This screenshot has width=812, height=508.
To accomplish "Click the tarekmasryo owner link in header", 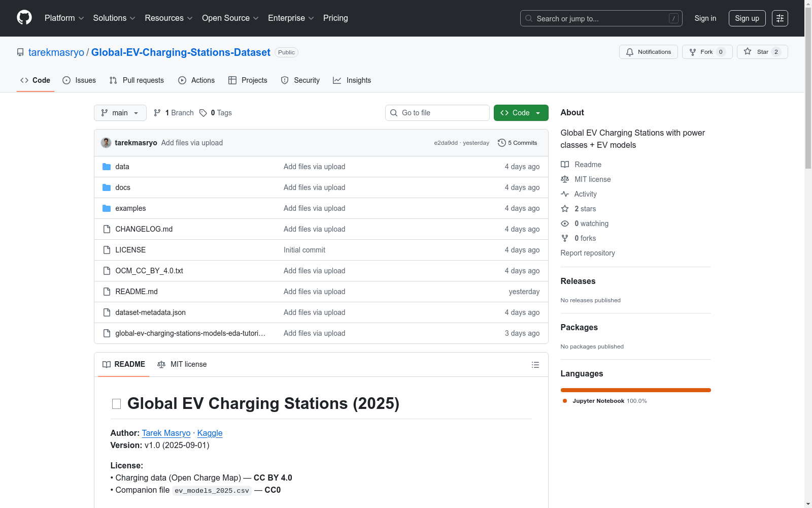I will [56, 52].
